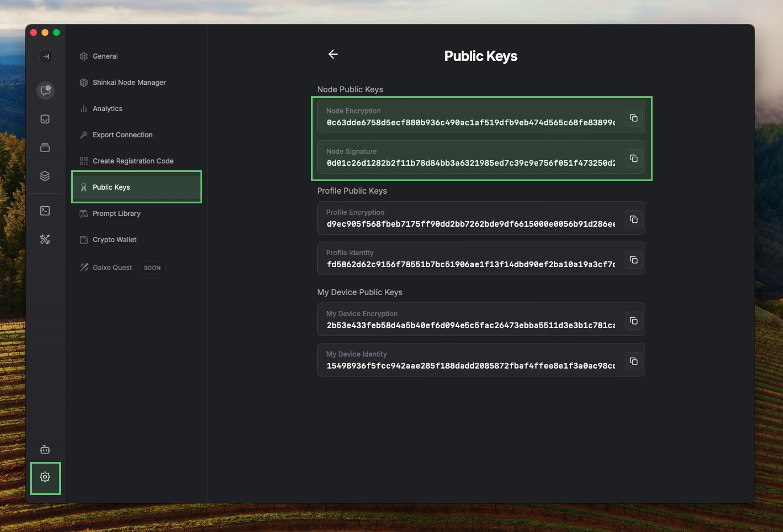This screenshot has width=783, height=532.
Task: Open the inbox panel in the sidebar
Action: point(46,118)
